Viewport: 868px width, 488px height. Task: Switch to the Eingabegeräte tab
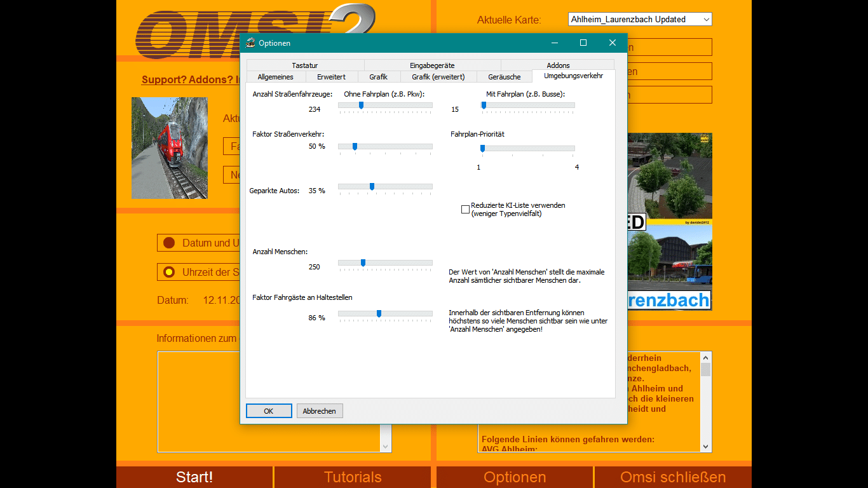(x=432, y=65)
